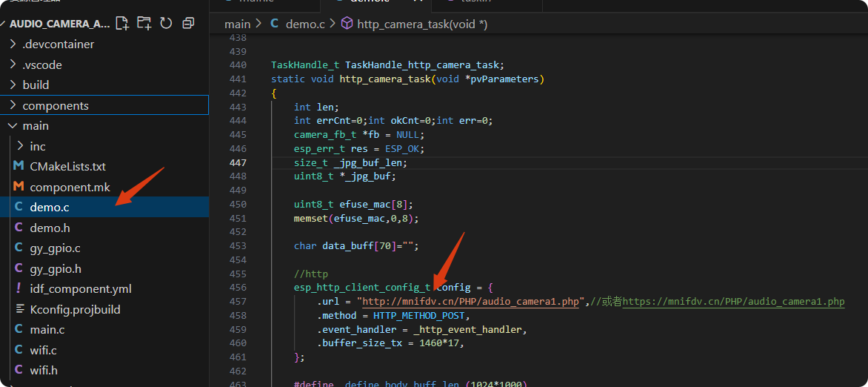Click the New File icon in explorer header

[121, 23]
